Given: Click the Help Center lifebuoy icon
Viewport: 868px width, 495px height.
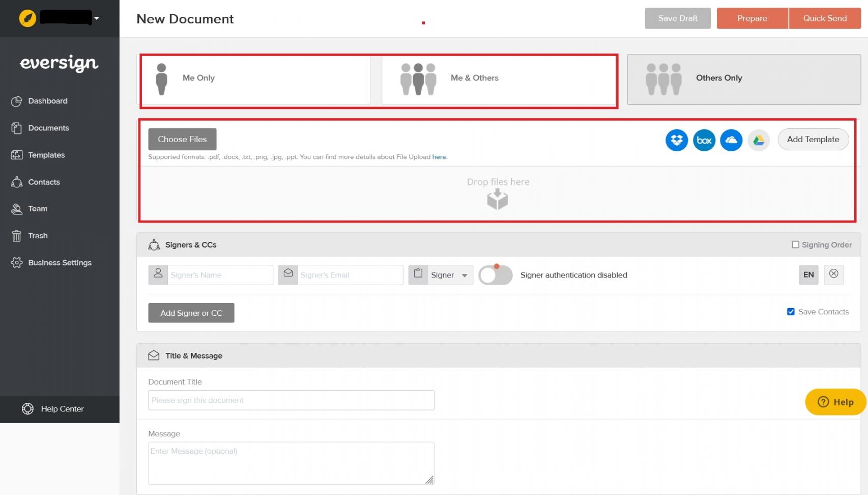Looking at the screenshot, I should (27, 409).
